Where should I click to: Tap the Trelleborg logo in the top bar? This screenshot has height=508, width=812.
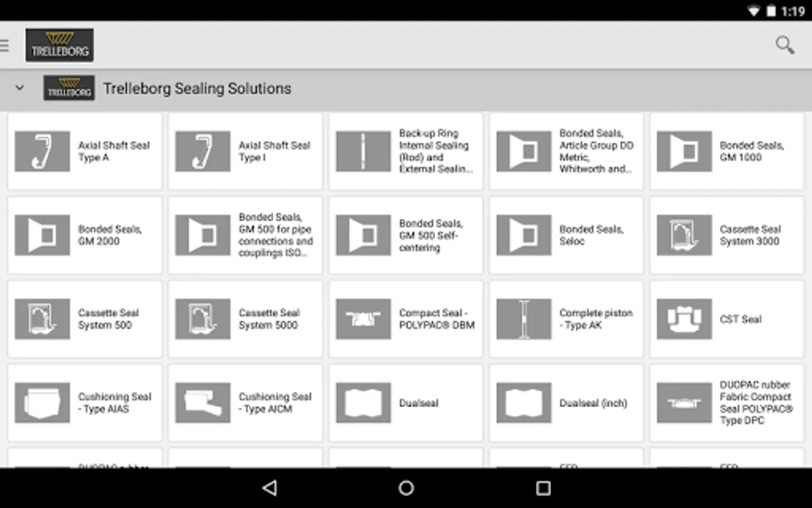60,45
